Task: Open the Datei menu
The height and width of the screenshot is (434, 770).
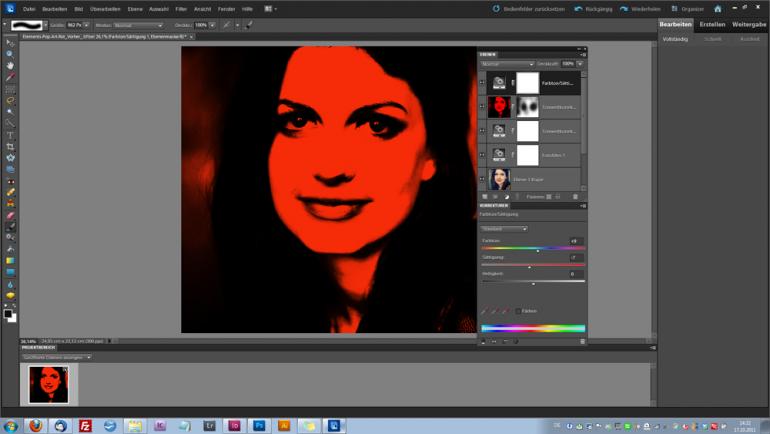Action: click(29, 9)
